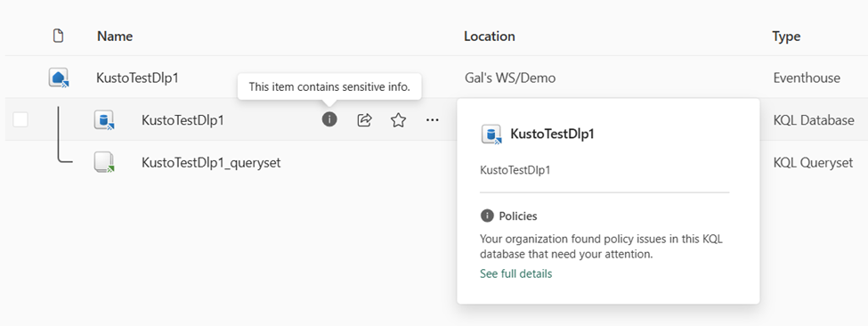Sort by the Name column header
Viewport: 868px width, 326px height.
(x=115, y=36)
